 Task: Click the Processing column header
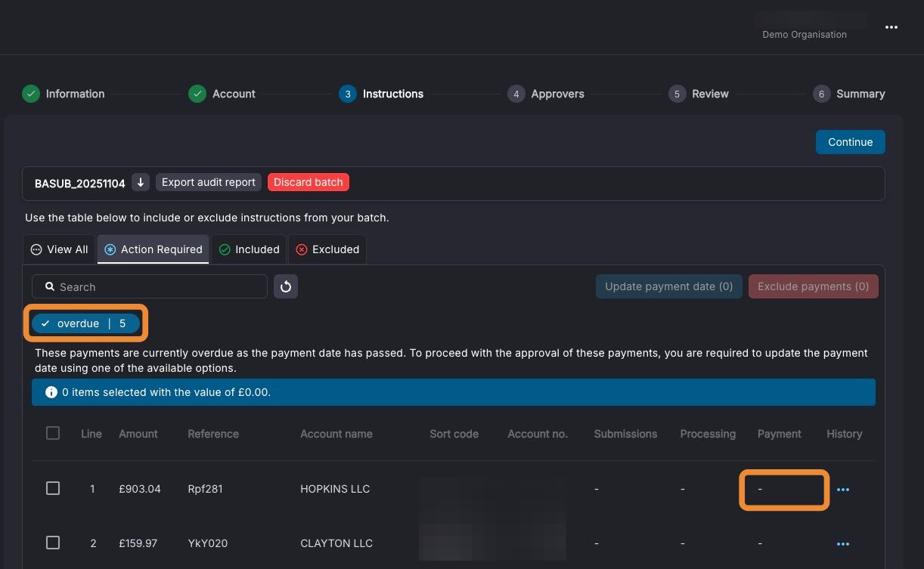708,434
